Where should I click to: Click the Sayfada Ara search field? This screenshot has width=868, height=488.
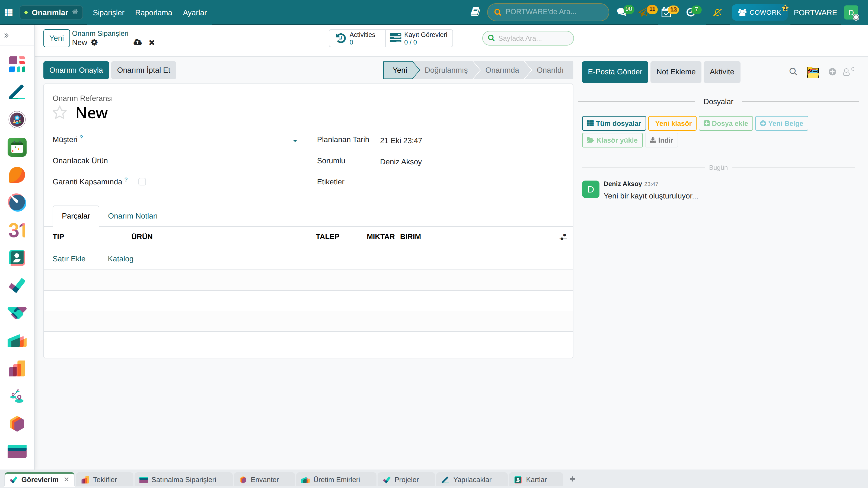coord(528,38)
